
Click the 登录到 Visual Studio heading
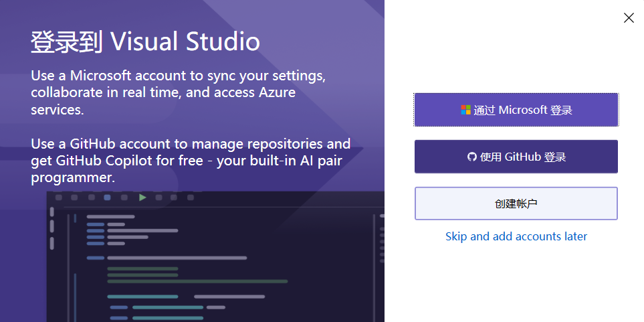(x=145, y=42)
